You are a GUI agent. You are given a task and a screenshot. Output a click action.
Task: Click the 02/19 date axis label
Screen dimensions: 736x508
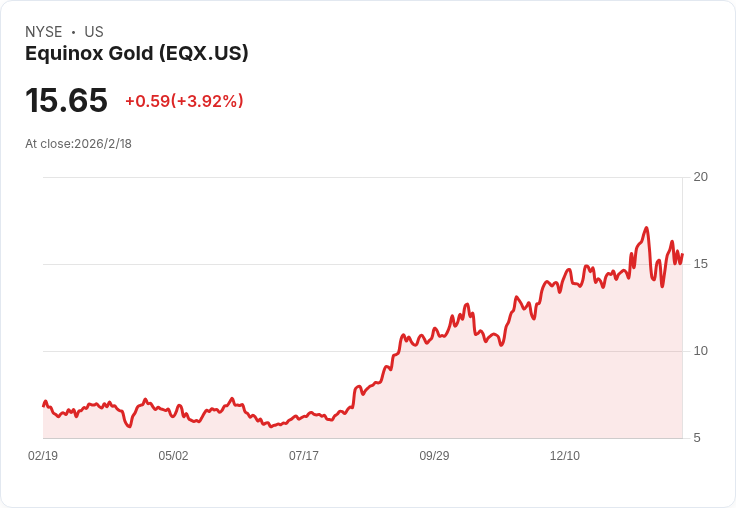tap(43, 455)
